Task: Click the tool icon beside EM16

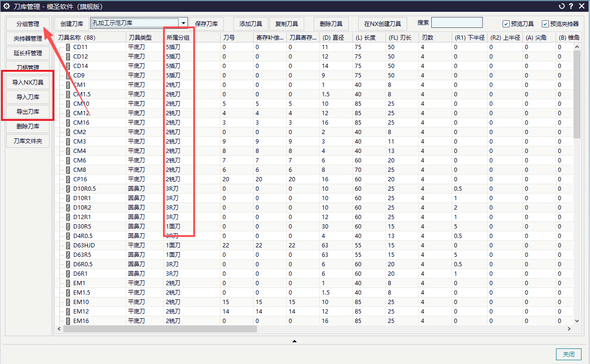Action: (x=68, y=321)
